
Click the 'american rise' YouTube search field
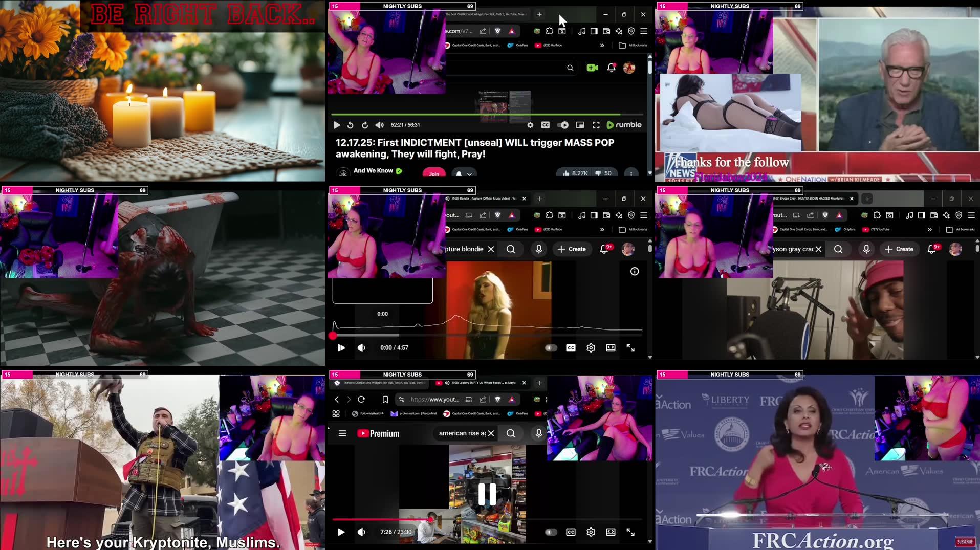click(x=462, y=433)
